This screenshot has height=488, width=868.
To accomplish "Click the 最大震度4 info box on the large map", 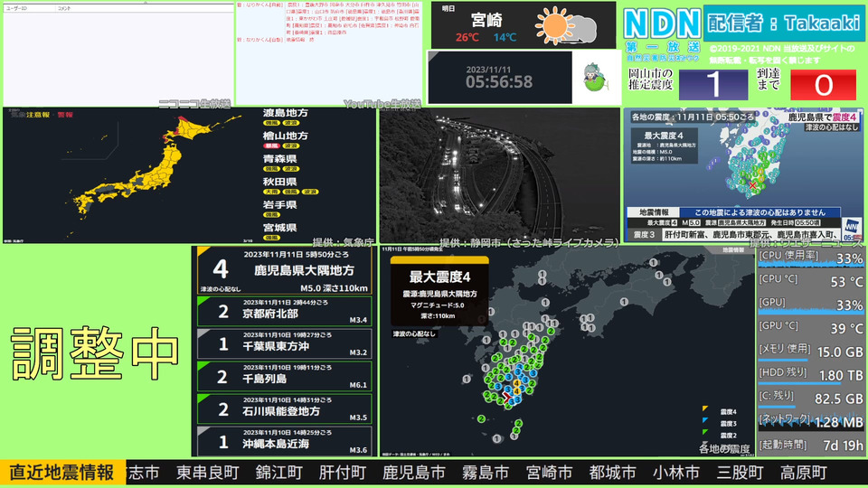I will coord(439,291).
